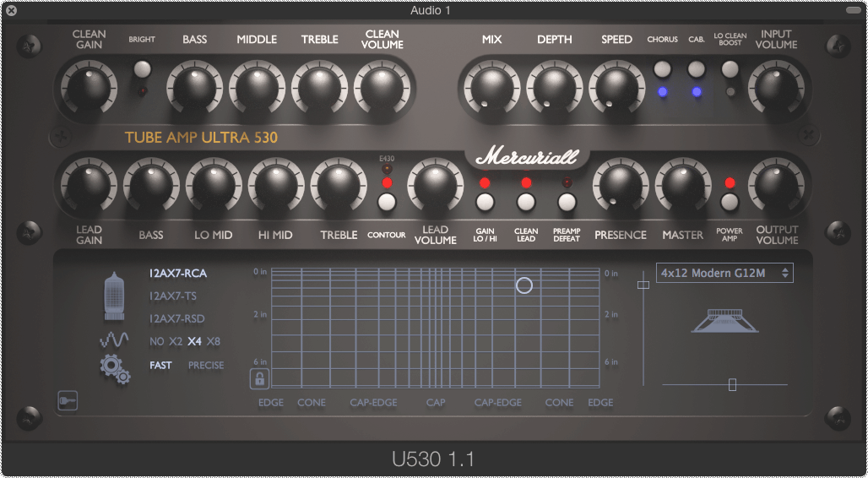Close the Audio 1 plugin window
The image size is (868, 478).
10,10
